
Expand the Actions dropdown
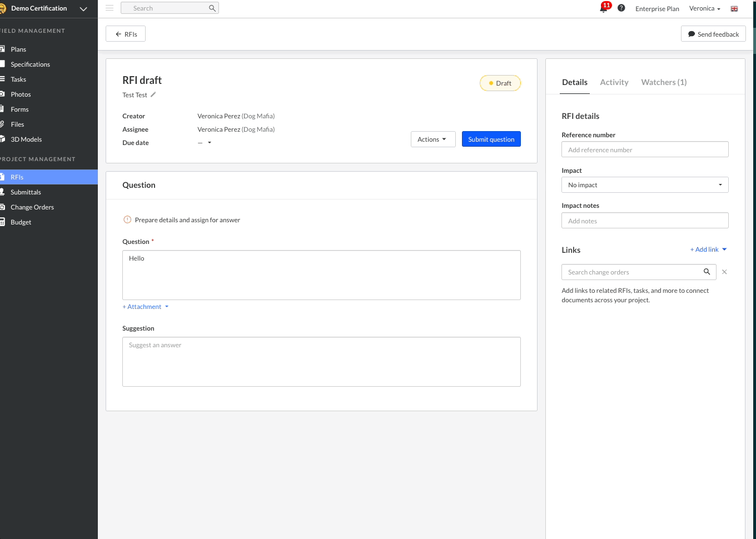pyautogui.click(x=433, y=139)
